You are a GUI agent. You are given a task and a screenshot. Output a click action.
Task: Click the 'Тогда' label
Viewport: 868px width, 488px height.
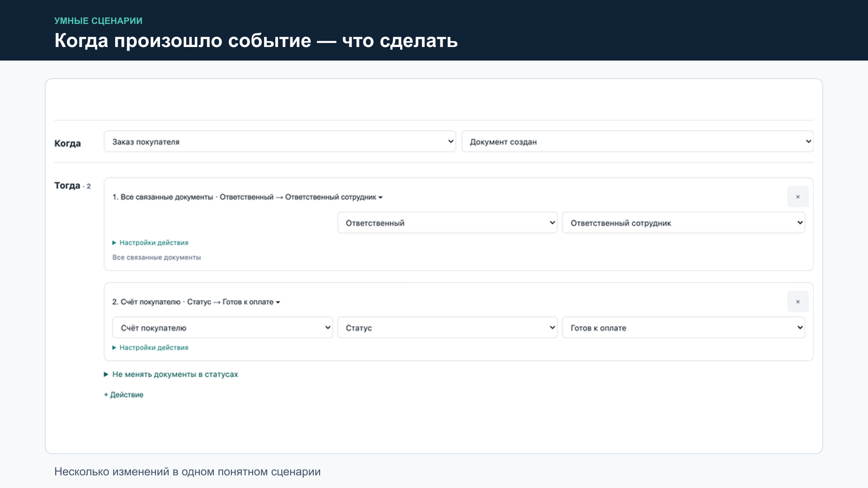coord(67,185)
